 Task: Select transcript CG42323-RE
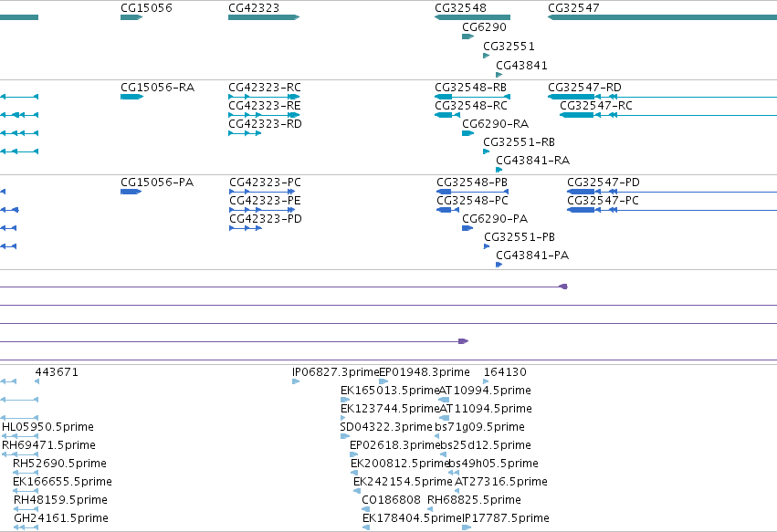coord(264,106)
